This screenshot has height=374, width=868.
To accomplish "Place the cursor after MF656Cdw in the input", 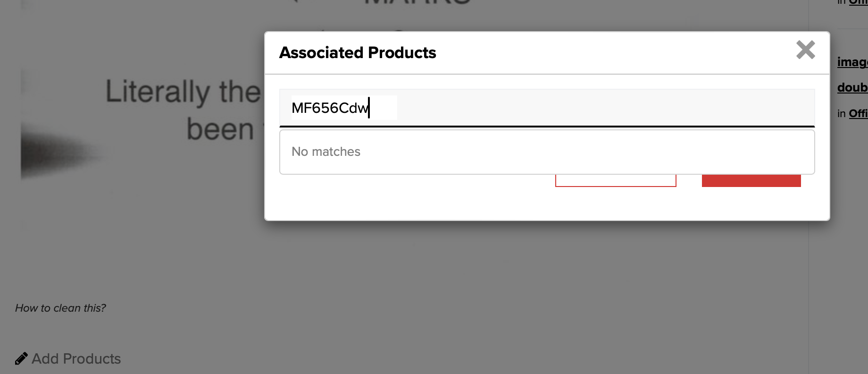I will [x=370, y=108].
